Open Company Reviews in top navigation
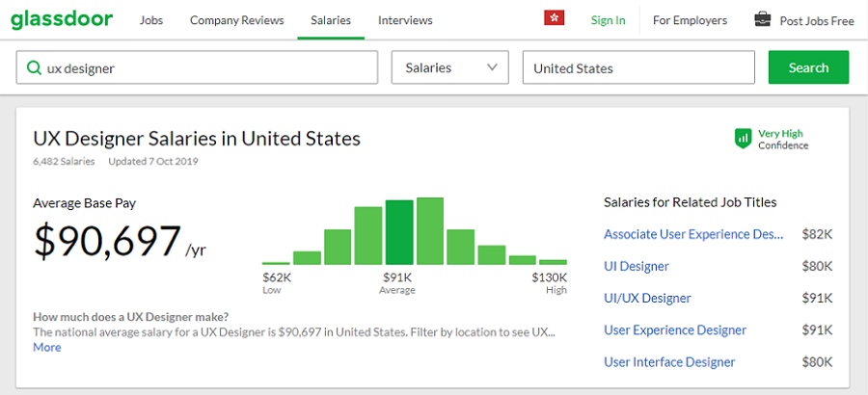Image resolution: width=868 pixels, height=395 pixels. (x=237, y=20)
